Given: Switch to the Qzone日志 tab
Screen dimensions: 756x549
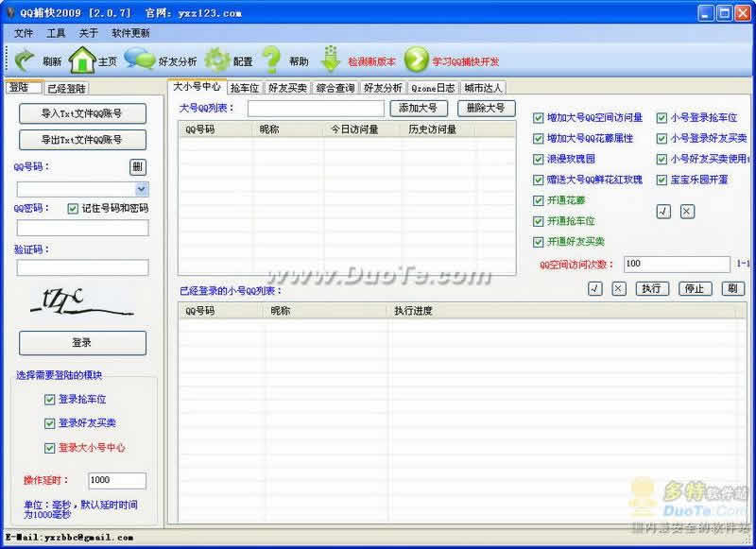Looking at the screenshot, I should 433,88.
